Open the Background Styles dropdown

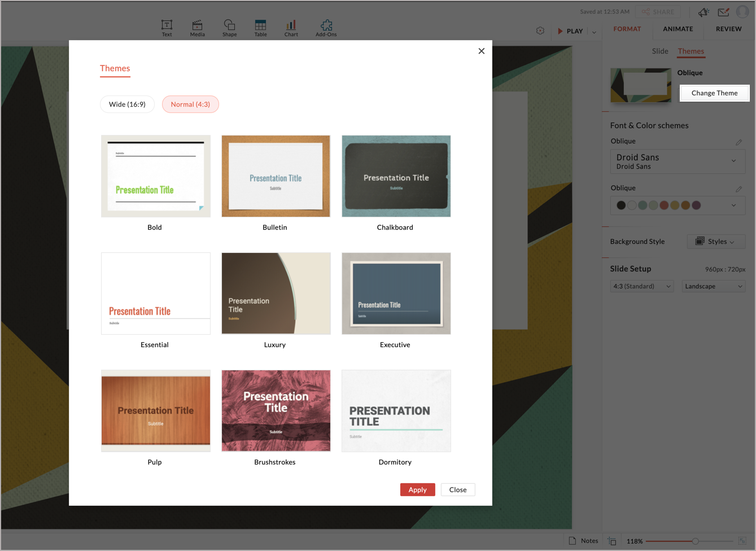[x=716, y=242]
